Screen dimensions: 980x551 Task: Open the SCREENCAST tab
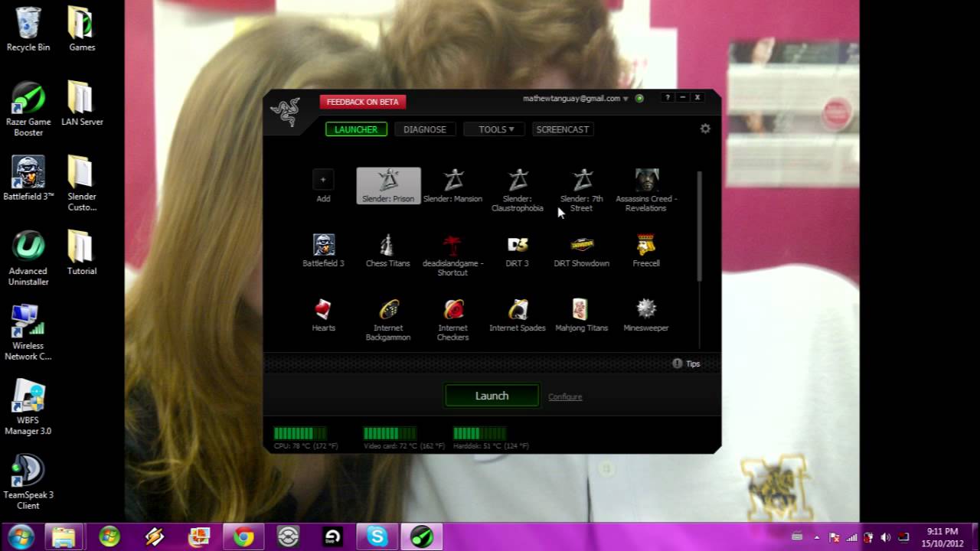563,129
